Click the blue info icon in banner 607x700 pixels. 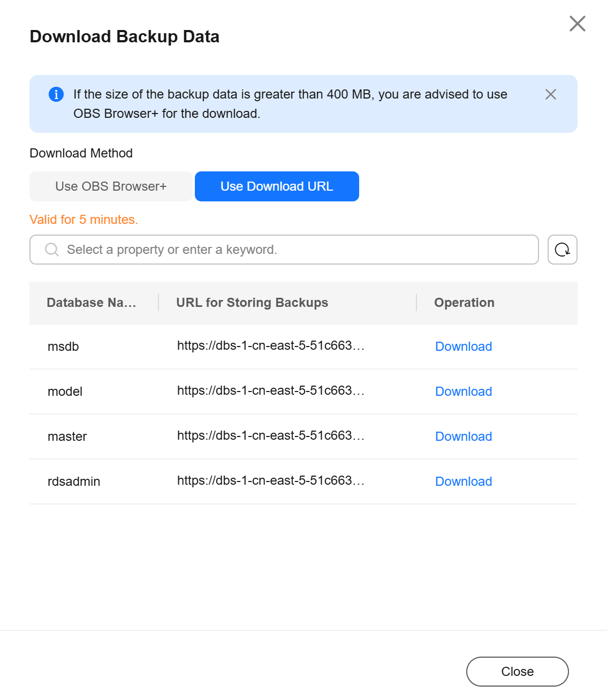pos(56,94)
